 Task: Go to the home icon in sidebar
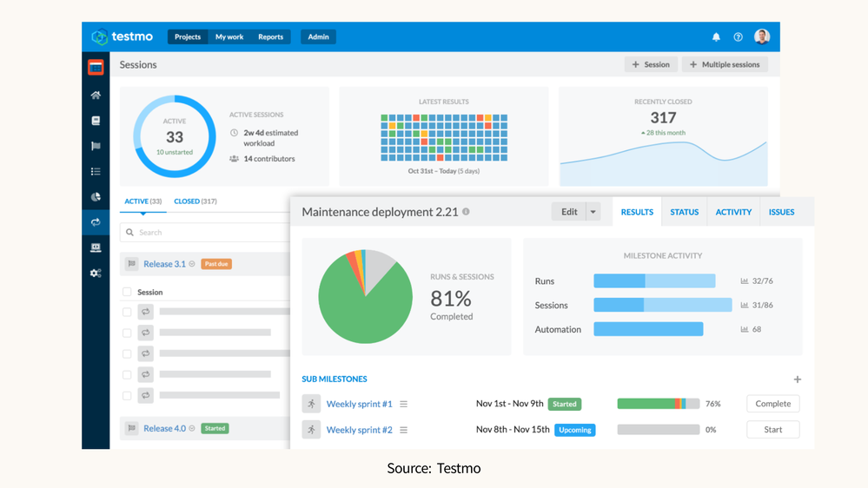pos(96,96)
